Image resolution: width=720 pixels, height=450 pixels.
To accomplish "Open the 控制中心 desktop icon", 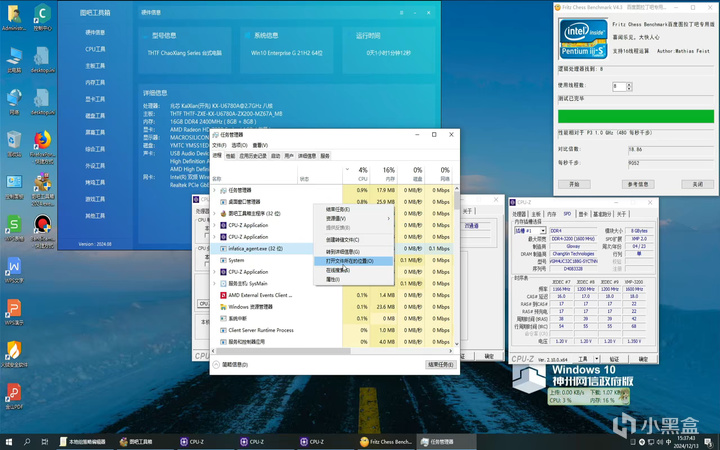I will (x=42, y=15).
